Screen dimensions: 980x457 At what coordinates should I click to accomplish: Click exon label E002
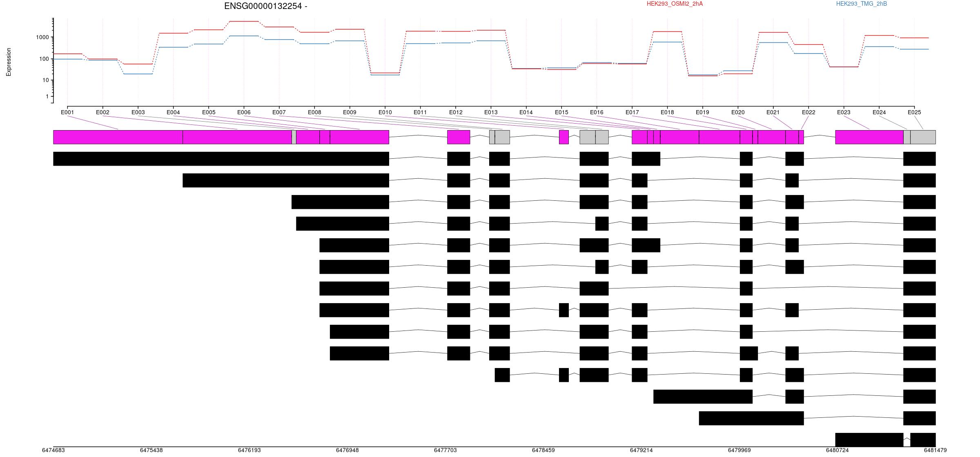[102, 112]
